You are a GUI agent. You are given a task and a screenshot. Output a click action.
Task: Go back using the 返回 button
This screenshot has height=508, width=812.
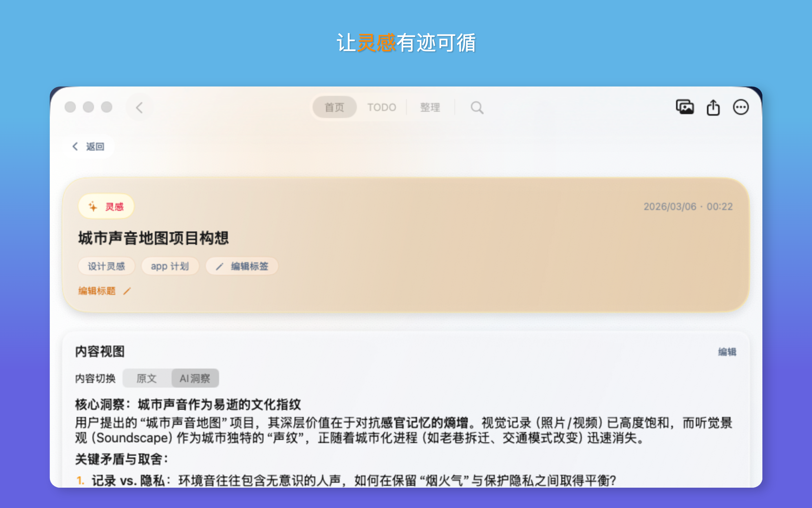(89, 146)
